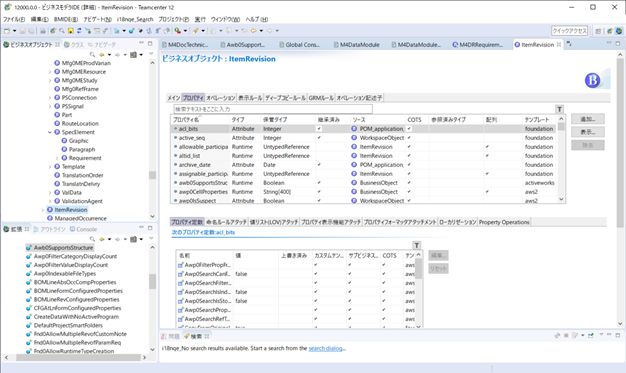Image resolution: width=626 pixels, height=373 pixels.
Task: Collapse the SpecElement tree node
Action: tap(50, 132)
